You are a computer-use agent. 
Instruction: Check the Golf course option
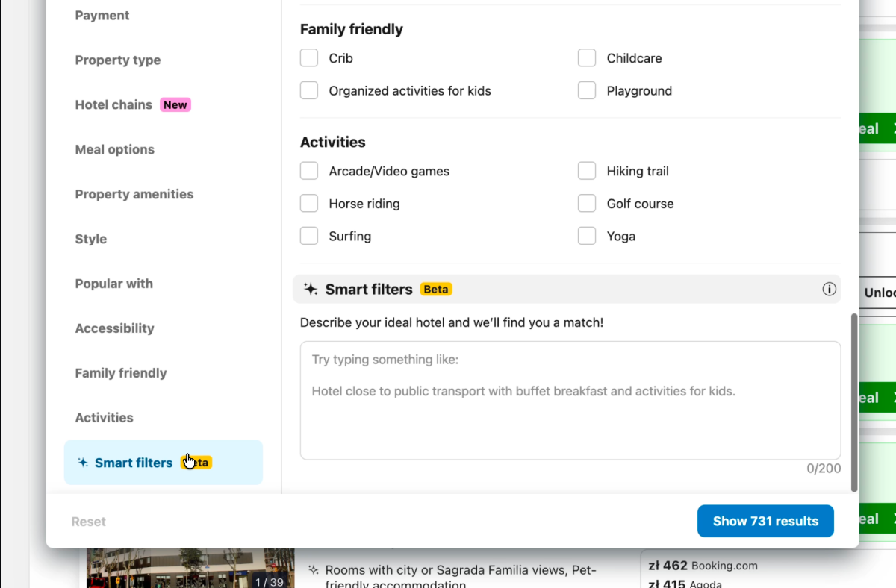pos(587,204)
